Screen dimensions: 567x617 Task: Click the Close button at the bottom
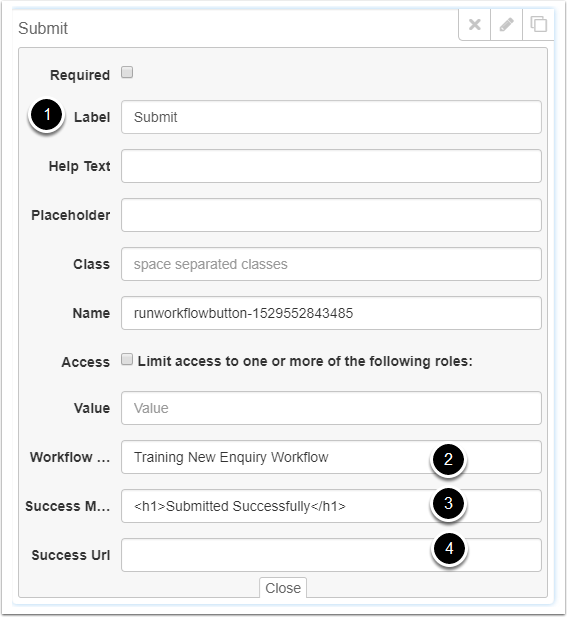[x=283, y=588]
